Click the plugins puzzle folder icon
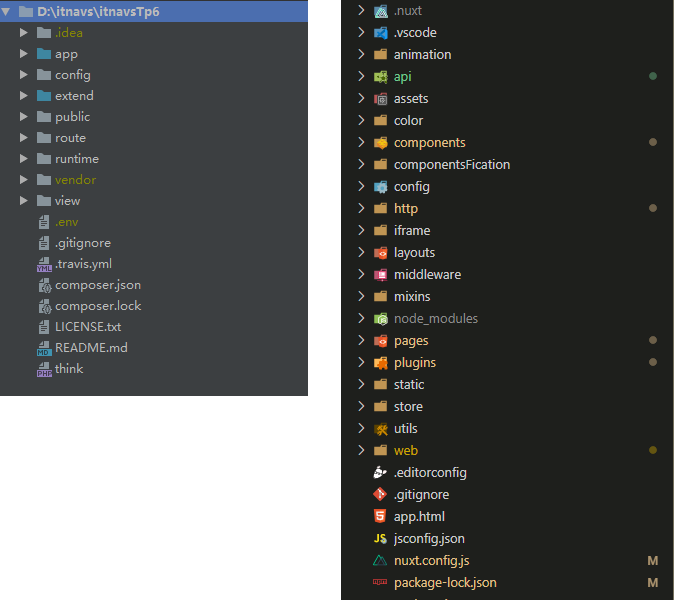 pyautogui.click(x=380, y=363)
